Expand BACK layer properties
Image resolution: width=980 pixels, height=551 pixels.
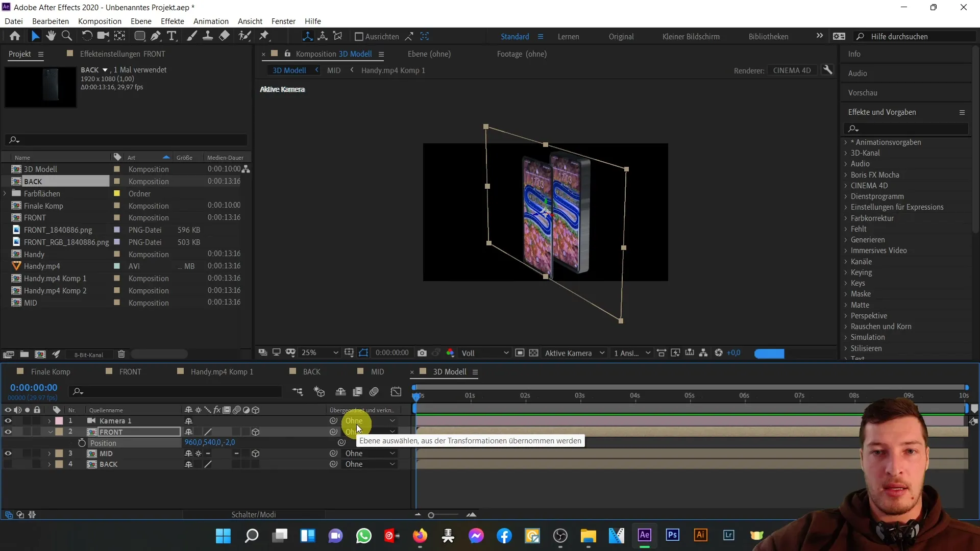pyautogui.click(x=50, y=464)
